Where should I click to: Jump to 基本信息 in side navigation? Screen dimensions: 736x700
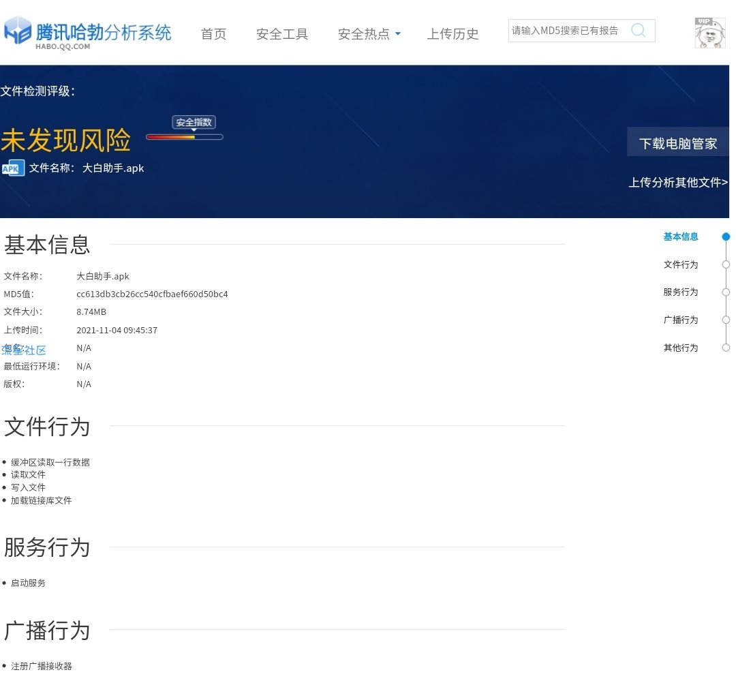pos(681,237)
